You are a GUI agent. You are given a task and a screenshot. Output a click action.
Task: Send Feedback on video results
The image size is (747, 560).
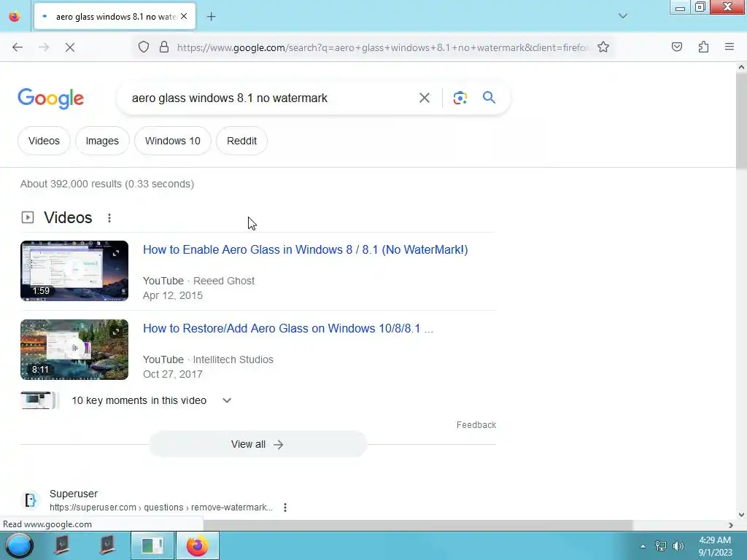[476, 425]
